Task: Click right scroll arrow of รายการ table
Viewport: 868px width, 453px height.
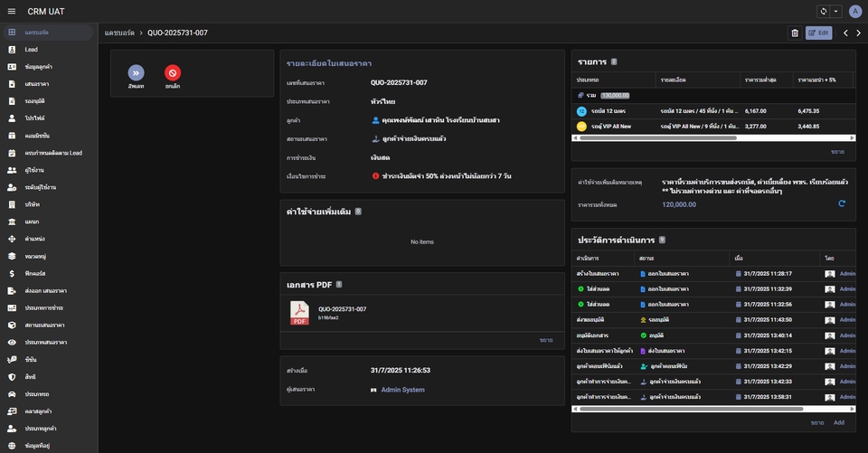Action: point(852,137)
